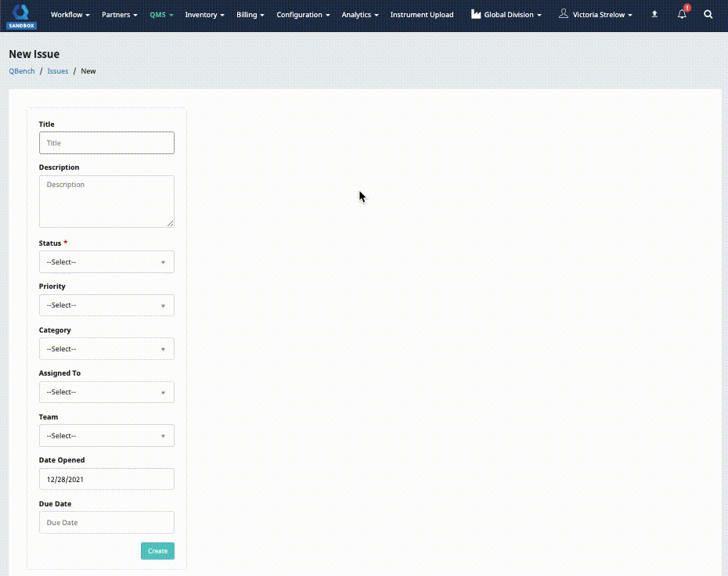Open the Team select dropdown

[x=106, y=435]
